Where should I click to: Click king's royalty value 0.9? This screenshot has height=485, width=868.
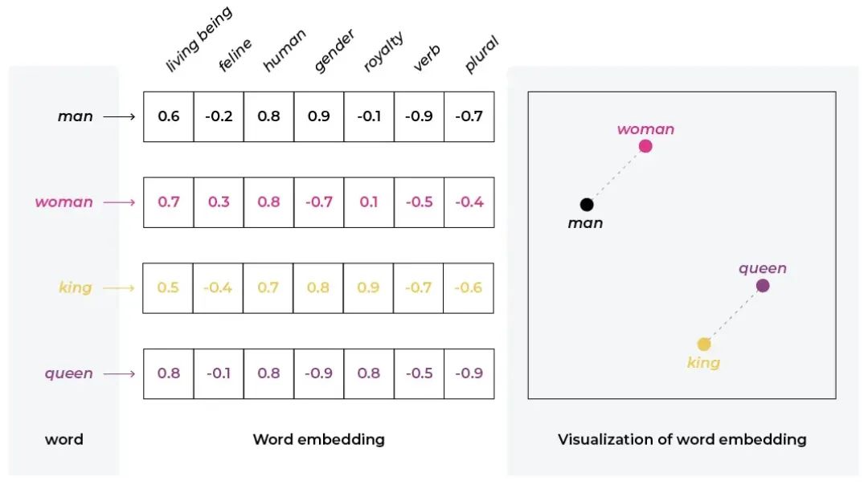[x=368, y=287]
